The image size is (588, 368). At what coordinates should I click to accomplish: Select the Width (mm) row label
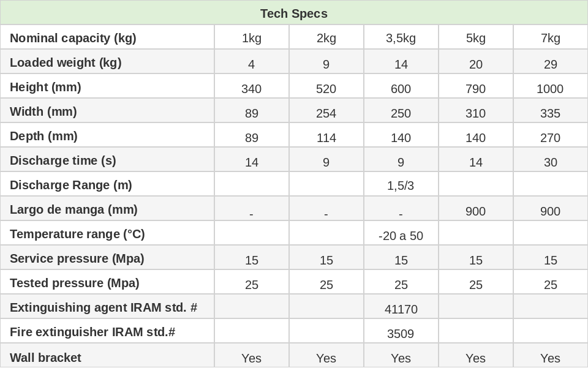(43, 111)
